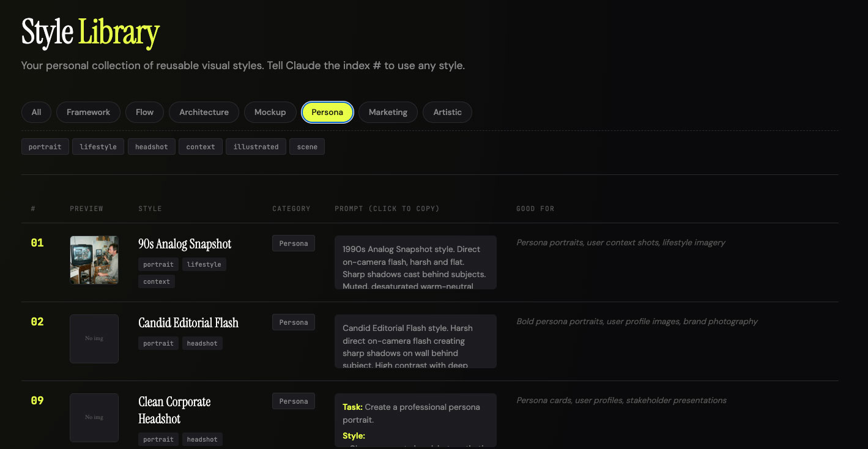Image resolution: width=868 pixels, height=449 pixels.
Task: Switch to Marketing category styles
Action: pyautogui.click(x=388, y=112)
